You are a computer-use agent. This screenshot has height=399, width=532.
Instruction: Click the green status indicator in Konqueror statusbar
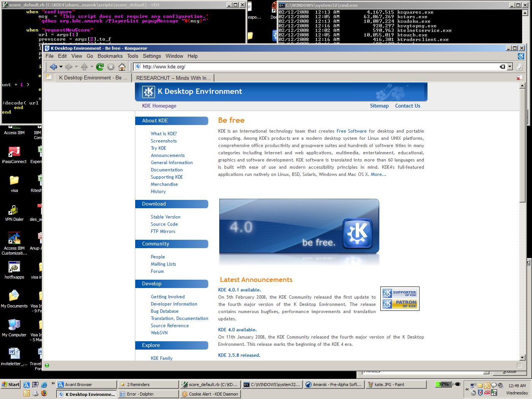pos(47,366)
